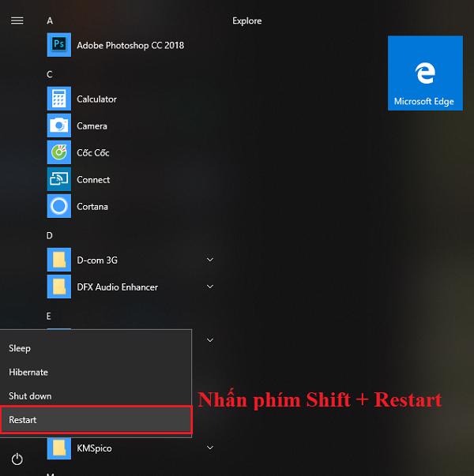Click the D-com 3G folder icon

pos(59,260)
